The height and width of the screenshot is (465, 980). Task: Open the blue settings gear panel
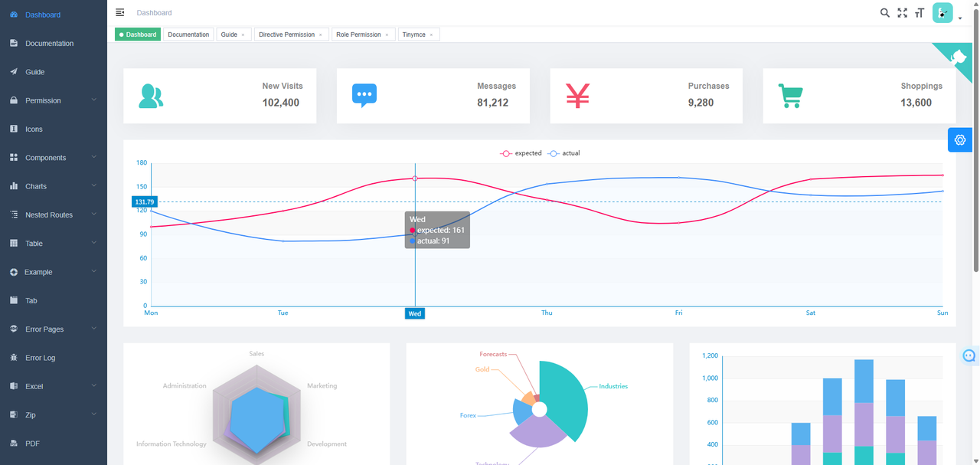pyautogui.click(x=960, y=140)
